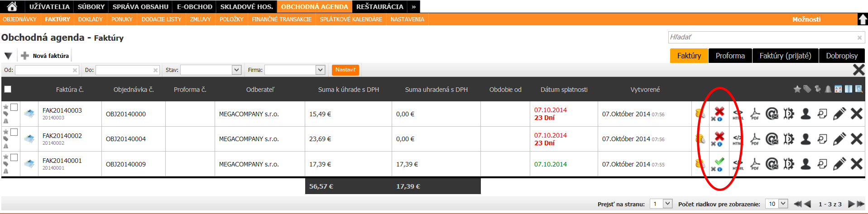Click coins payment icon for FAK20140001
Screen dimensions: 868x214
click(x=700, y=164)
